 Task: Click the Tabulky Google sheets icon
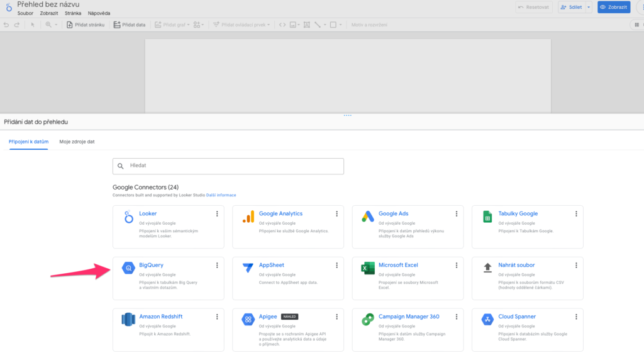point(487,217)
